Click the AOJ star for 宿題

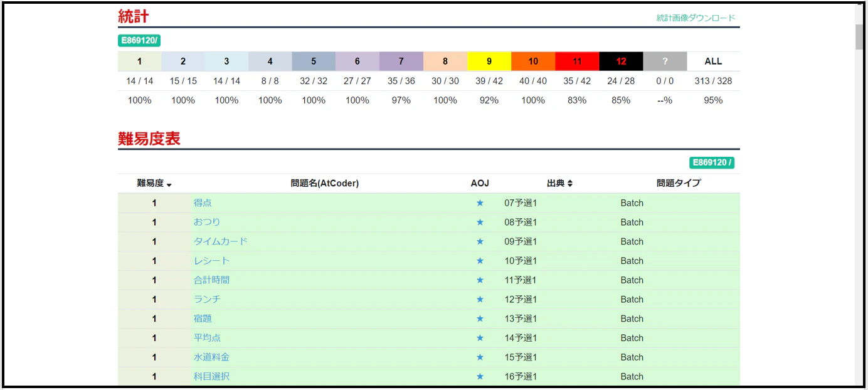[480, 319]
